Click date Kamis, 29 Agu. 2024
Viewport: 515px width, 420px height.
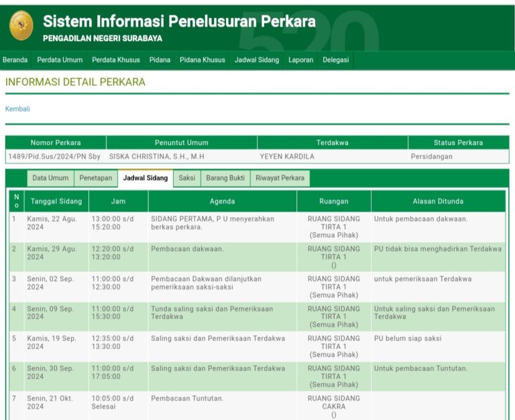52,253
